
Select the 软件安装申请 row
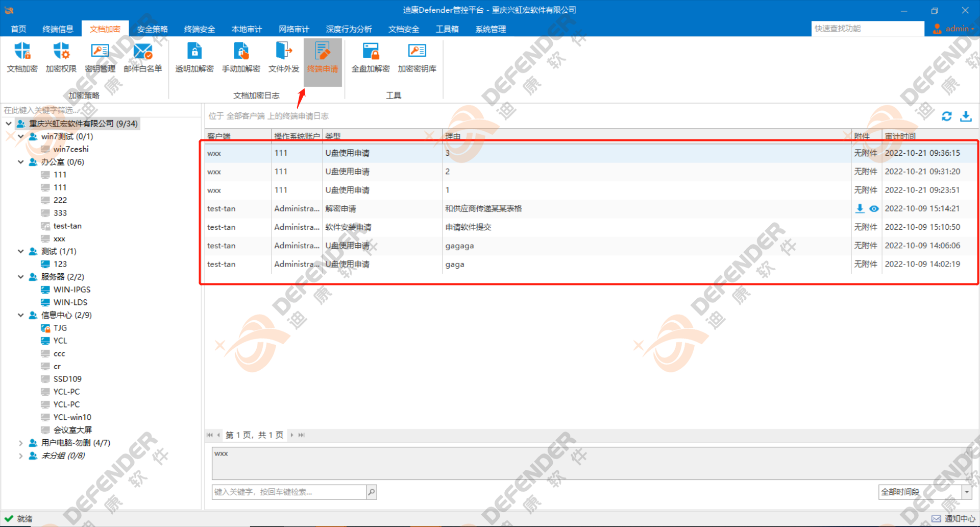tap(591, 227)
